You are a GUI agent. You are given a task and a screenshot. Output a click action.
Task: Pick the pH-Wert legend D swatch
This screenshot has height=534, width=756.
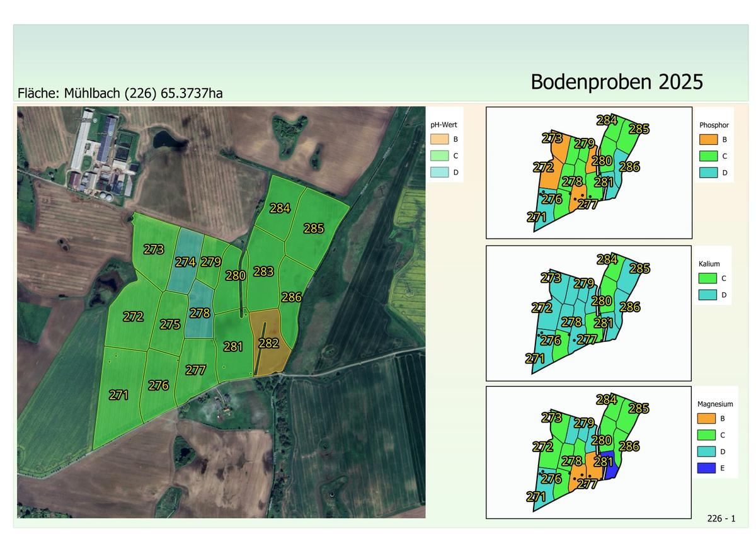point(440,172)
